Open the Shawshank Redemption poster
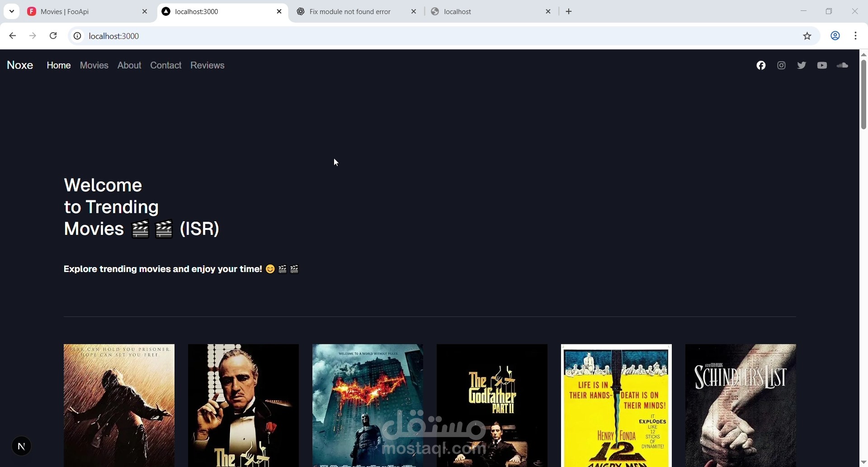 [119, 405]
